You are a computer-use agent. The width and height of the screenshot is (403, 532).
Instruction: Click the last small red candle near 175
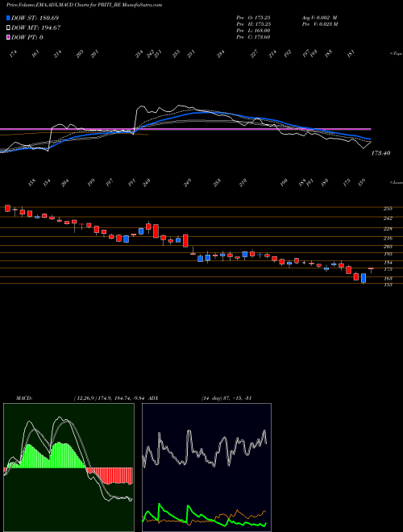pyautogui.click(x=371, y=269)
